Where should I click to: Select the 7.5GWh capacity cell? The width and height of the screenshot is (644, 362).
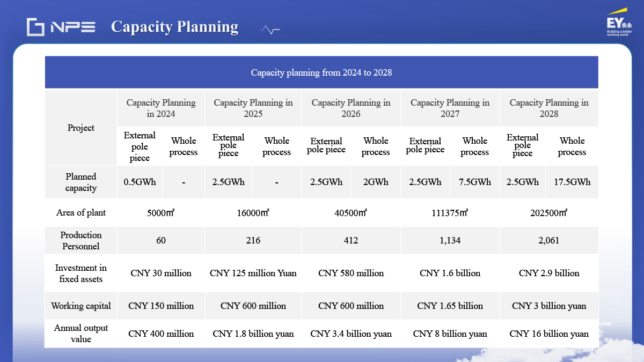coord(475,182)
